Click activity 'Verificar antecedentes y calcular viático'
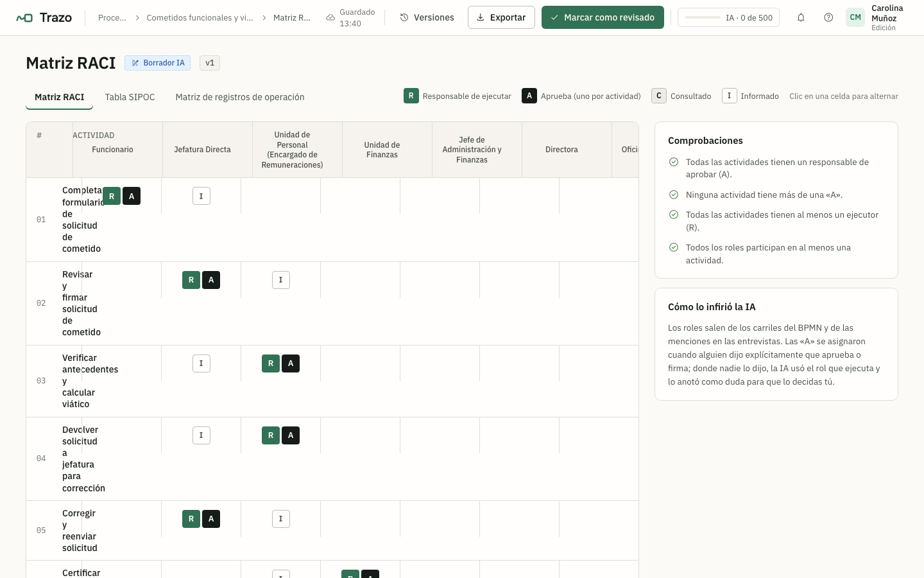The image size is (924, 578). click(x=90, y=381)
